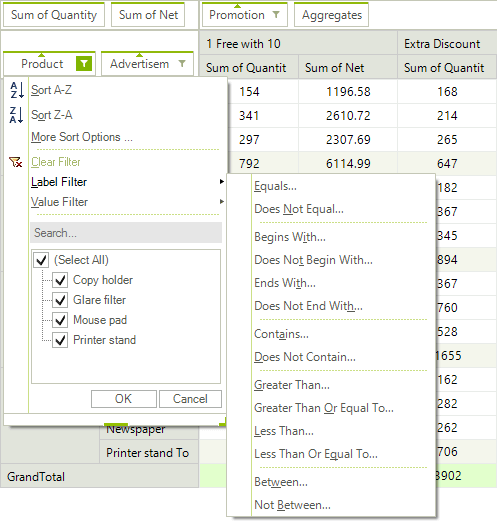Viewport: 497px width, 521px height.
Task: Click the filter funnel on Advertisem field
Action: [182, 63]
